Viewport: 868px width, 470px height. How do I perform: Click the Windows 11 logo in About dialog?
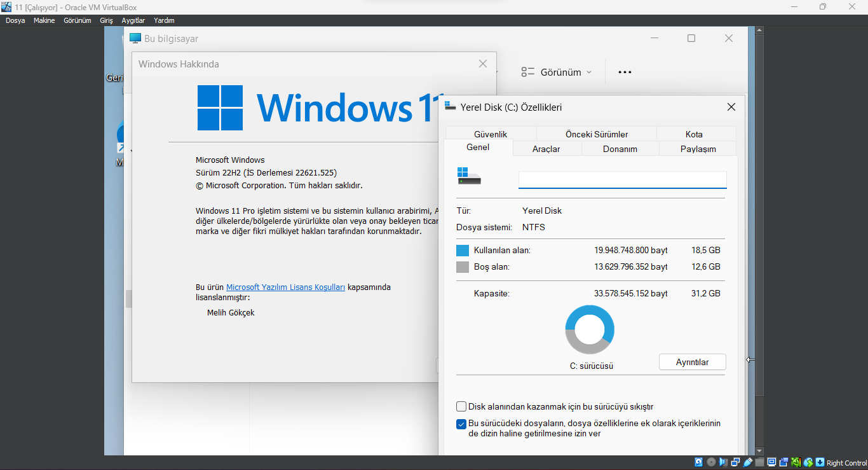[220, 107]
